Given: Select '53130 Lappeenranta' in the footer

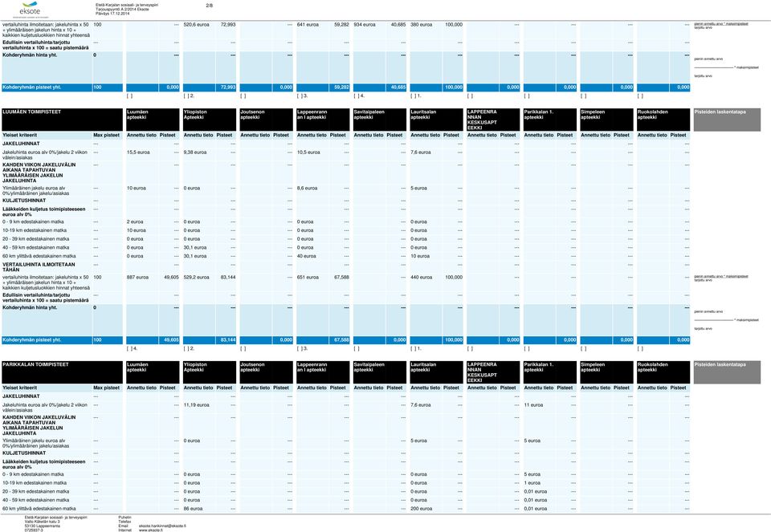Looking at the screenshot, I should (43, 526).
